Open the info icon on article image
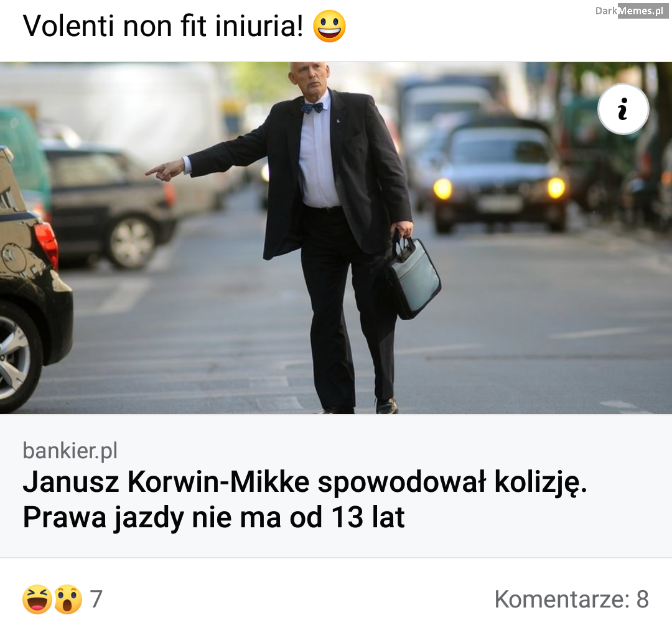Viewport: 672px width, 633px height. tap(623, 109)
